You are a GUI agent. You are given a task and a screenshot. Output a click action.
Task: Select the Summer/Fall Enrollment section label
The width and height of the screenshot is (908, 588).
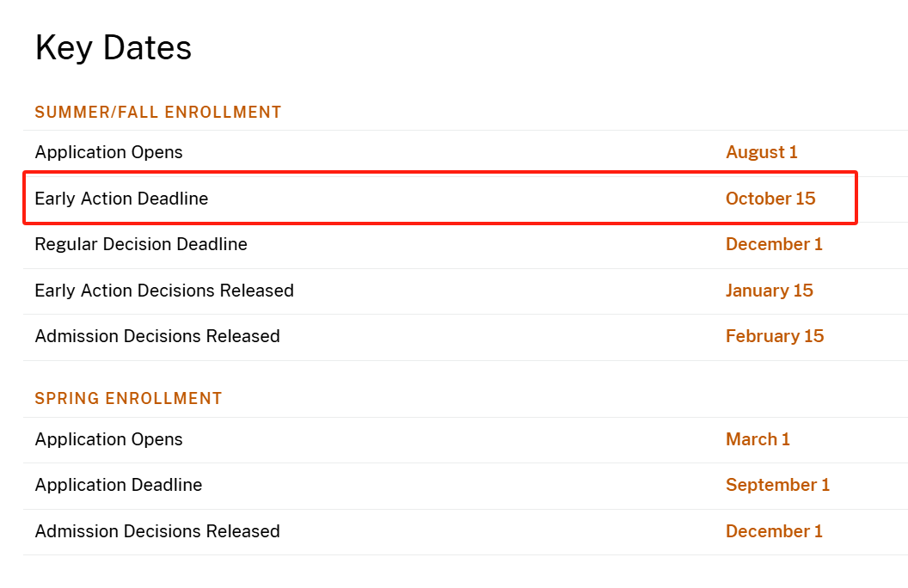coord(158,113)
